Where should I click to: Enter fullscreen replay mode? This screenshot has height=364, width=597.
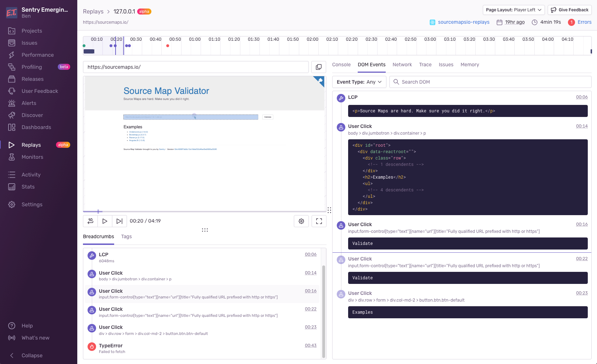point(319,221)
